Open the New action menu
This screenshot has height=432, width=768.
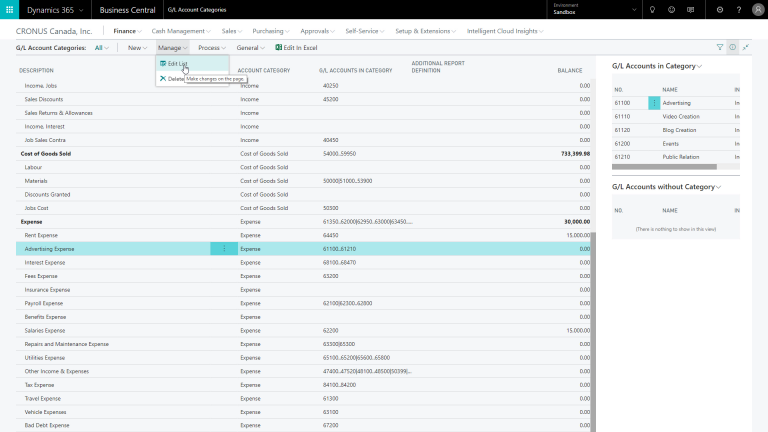(137, 48)
